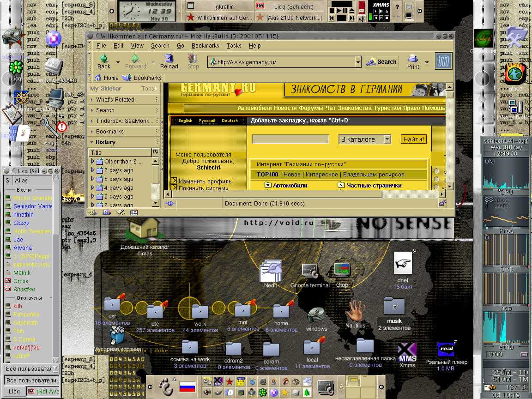Collapse Mozilla's menu bar with its grippy
532x399 pixels.
[x=90, y=45]
